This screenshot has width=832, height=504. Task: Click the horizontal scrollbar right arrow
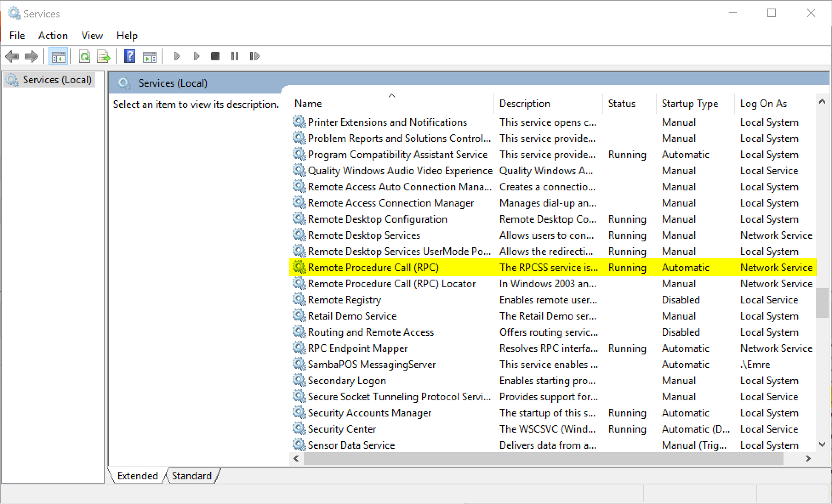coord(808,459)
